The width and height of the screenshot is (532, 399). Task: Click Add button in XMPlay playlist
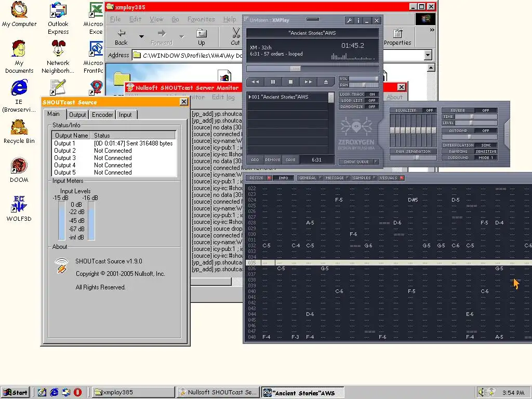[x=255, y=160]
